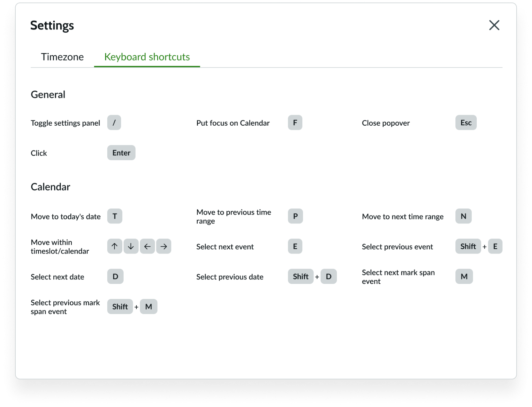Click the N badge for Move to next time range
Screen dimensions: 532x407
point(463,216)
